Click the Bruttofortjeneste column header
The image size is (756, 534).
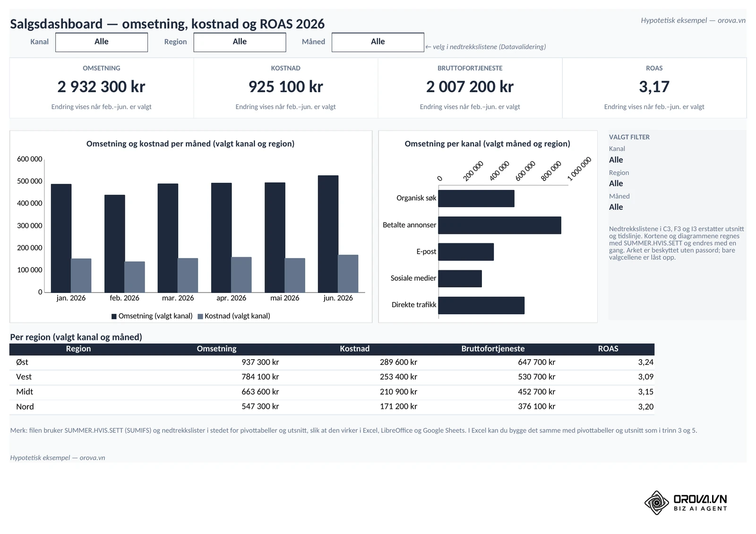pyautogui.click(x=493, y=349)
